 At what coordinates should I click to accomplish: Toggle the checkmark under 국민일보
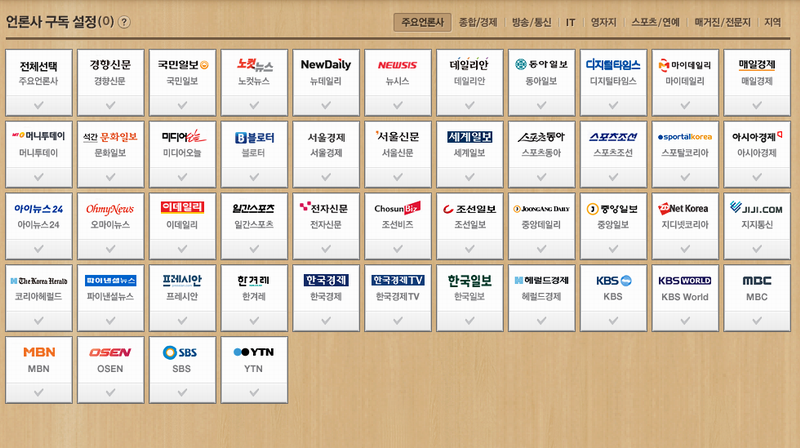[x=182, y=105]
